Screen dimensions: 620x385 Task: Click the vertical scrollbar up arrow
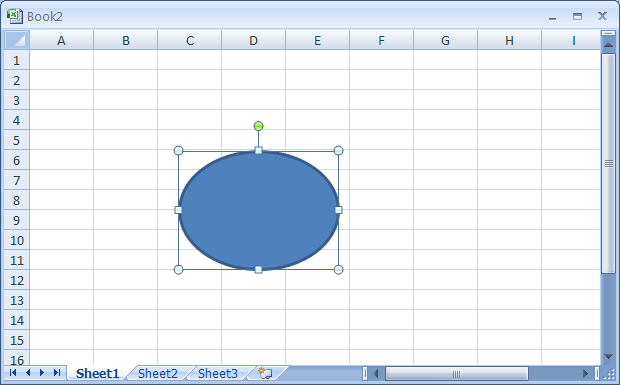(609, 45)
